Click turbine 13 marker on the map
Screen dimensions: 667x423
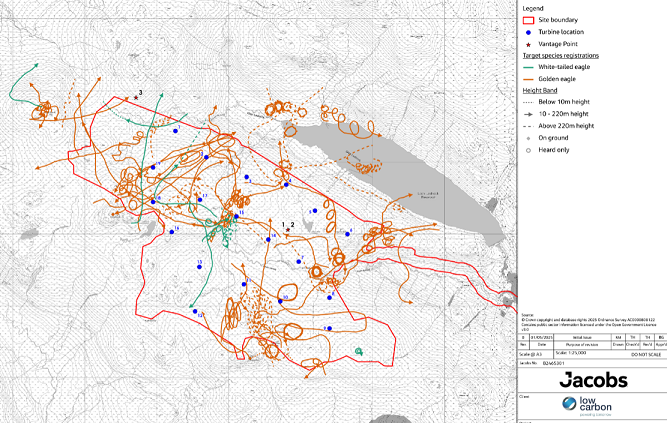[x=200, y=267]
